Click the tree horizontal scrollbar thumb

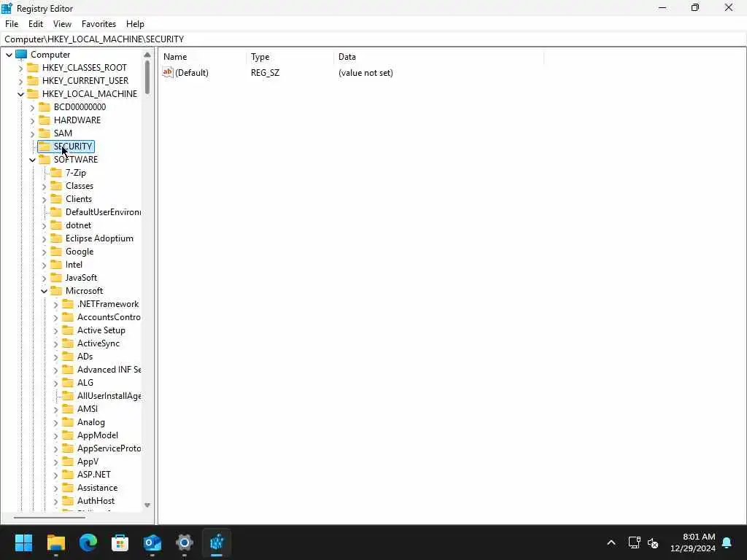tap(49, 517)
